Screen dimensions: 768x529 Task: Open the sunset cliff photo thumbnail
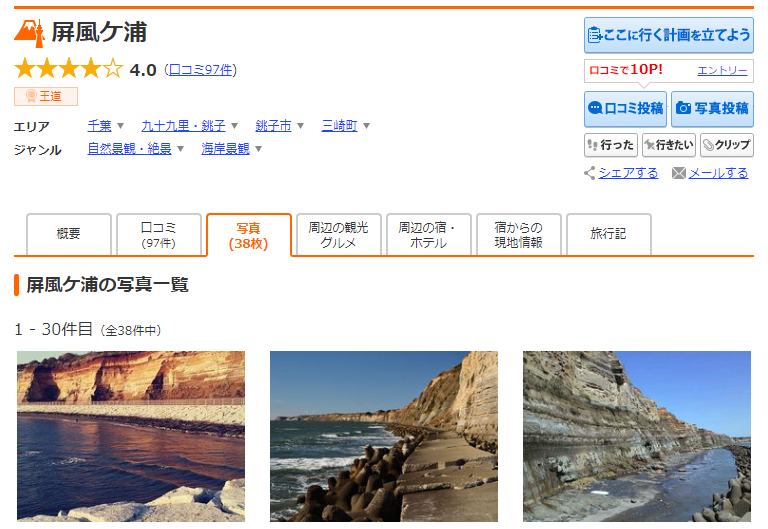(131, 436)
